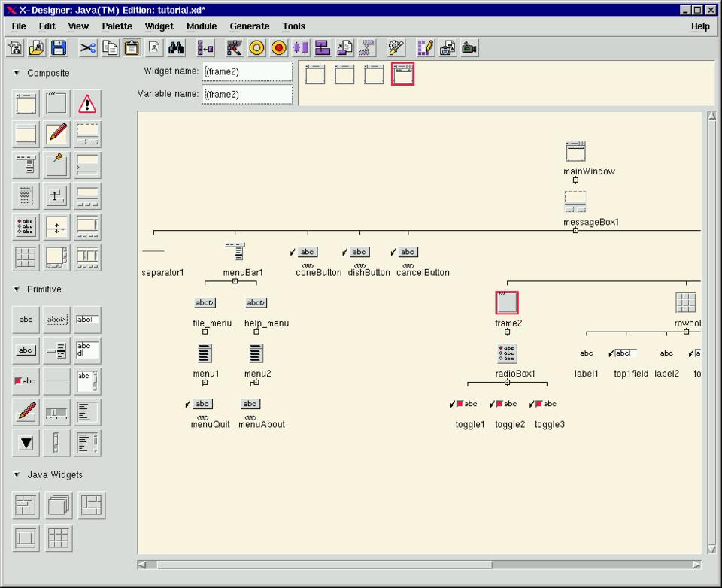722x588 pixels.
Task: Click the Save floppy disk toolbar icon
Action: pyautogui.click(x=59, y=48)
